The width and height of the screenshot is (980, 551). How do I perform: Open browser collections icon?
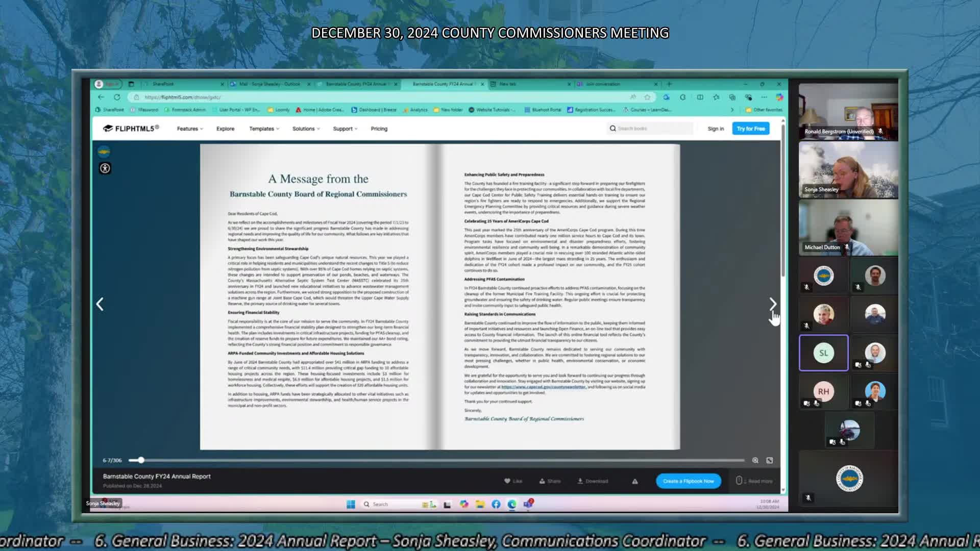point(732,97)
